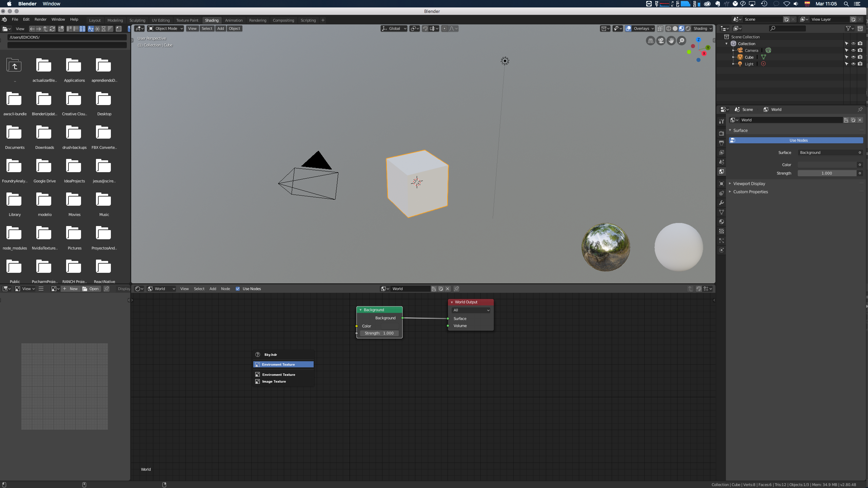This screenshot has width=868, height=488.
Task: Toggle perspective/orthographic grid gizmo button
Action: (x=650, y=41)
